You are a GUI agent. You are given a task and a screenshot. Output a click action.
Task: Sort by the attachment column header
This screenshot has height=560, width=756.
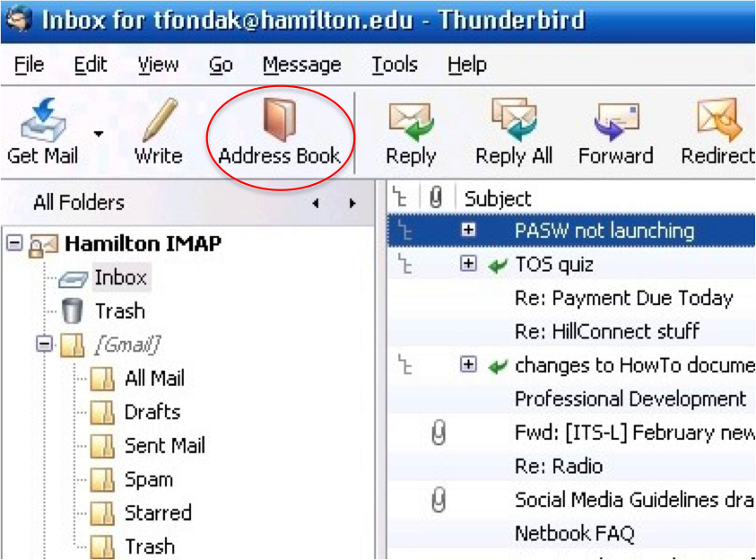[436, 197]
